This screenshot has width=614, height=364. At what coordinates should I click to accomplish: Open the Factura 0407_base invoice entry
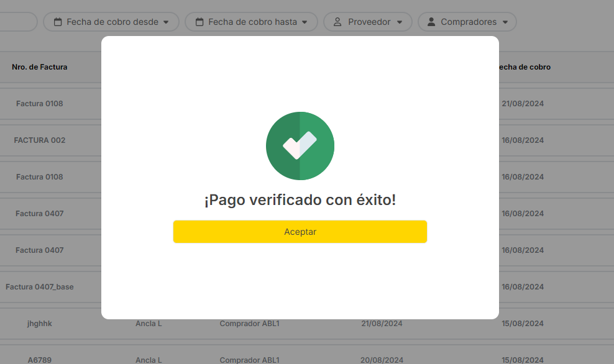click(x=40, y=287)
